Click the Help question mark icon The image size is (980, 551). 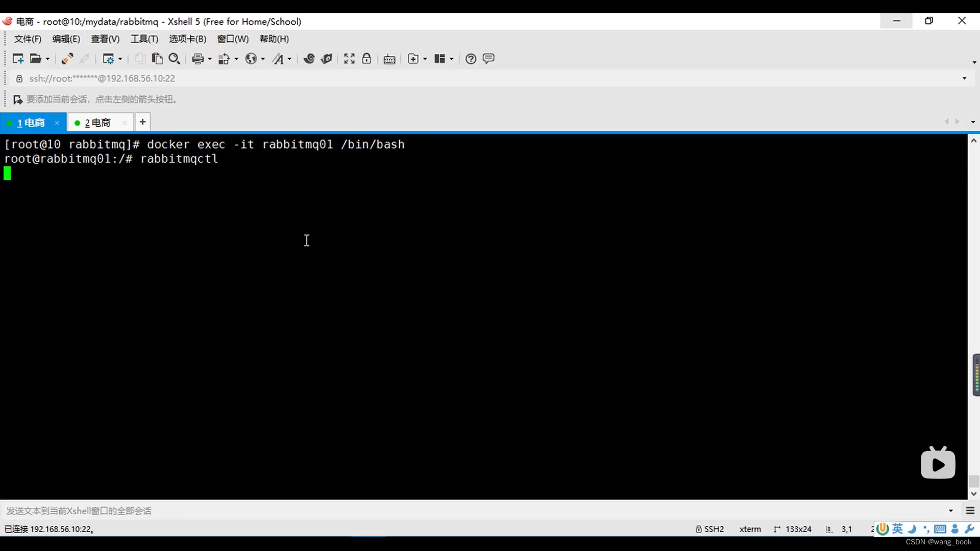point(471,59)
